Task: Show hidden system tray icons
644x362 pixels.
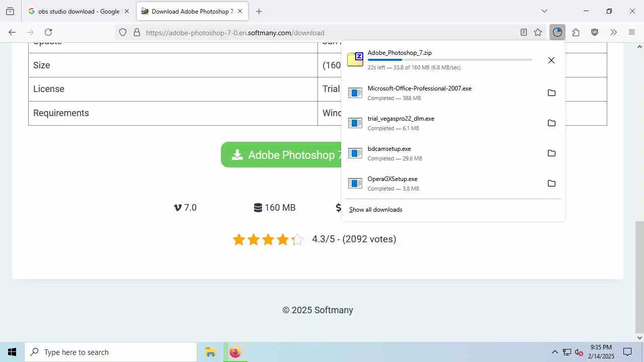Action: pyautogui.click(x=554, y=352)
